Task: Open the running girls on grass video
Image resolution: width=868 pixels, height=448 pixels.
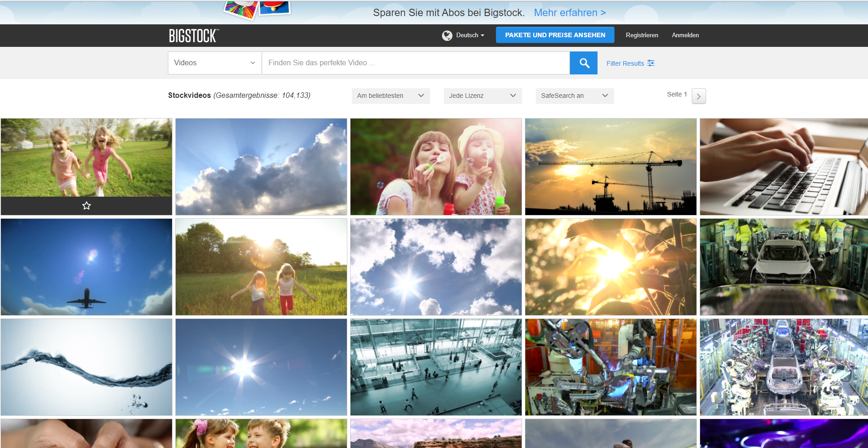Action: pos(86,158)
